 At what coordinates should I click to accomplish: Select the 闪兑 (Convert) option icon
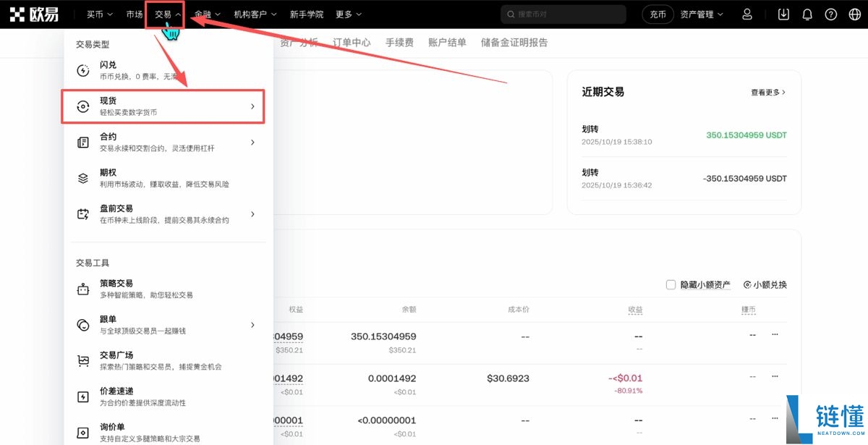pos(83,69)
